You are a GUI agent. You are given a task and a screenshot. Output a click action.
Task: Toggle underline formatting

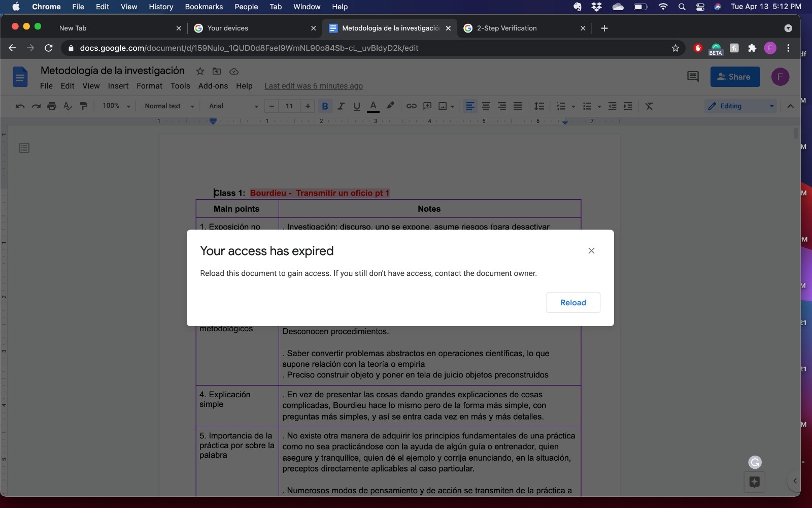tap(356, 106)
